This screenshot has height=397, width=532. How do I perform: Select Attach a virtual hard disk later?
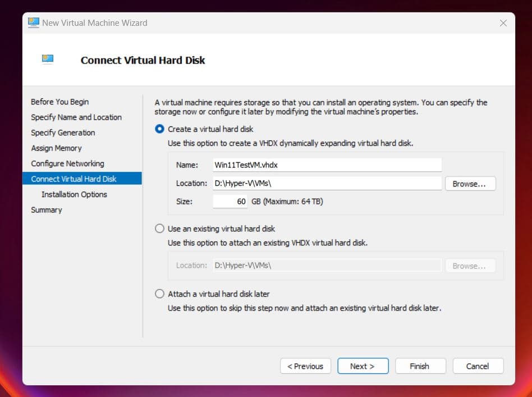coord(159,294)
